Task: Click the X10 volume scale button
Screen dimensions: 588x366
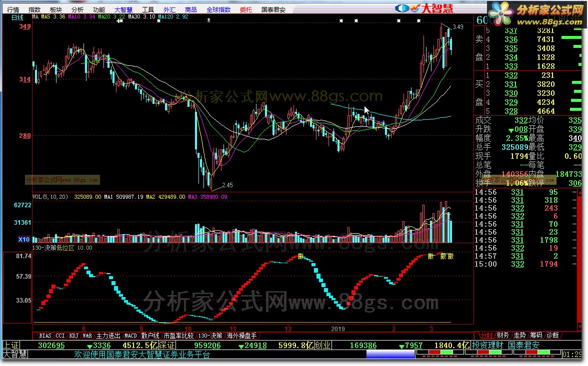Action: [x=23, y=239]
